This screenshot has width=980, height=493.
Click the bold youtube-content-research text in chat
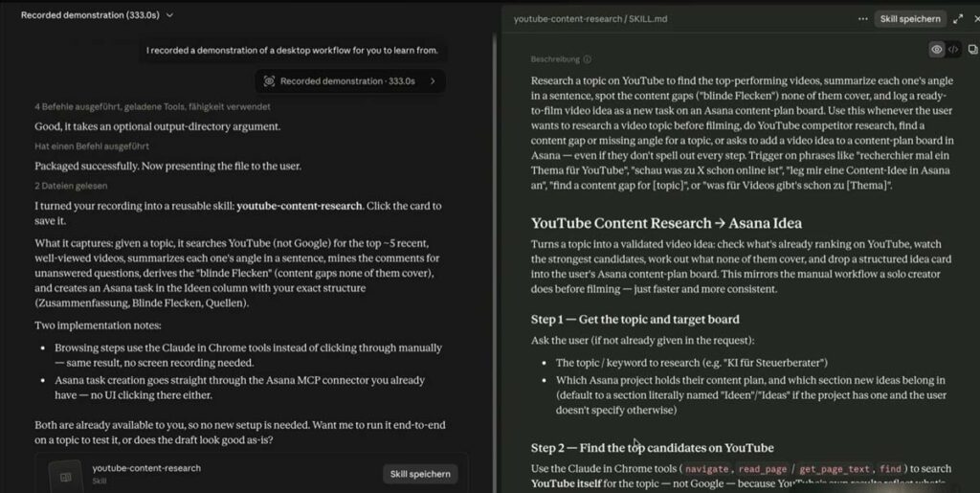(x=300, y=206)
